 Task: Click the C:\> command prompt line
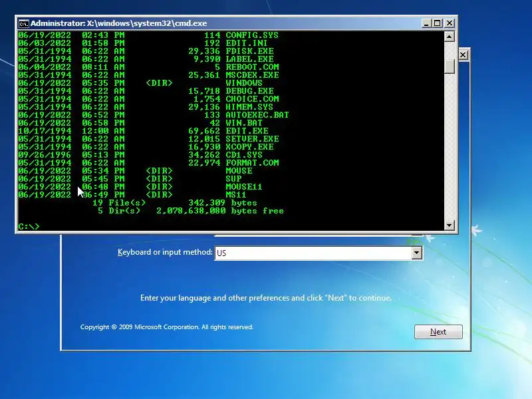pos(29,226)
